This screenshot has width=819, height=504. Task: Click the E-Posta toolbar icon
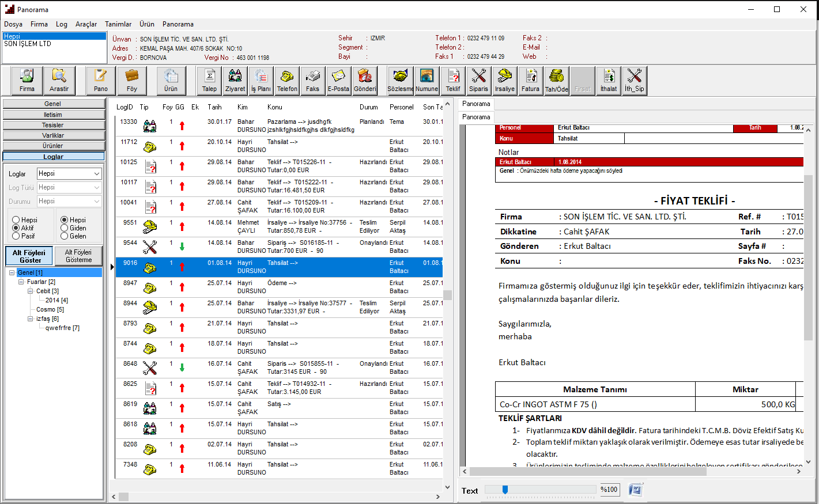(x=338, y=81)
